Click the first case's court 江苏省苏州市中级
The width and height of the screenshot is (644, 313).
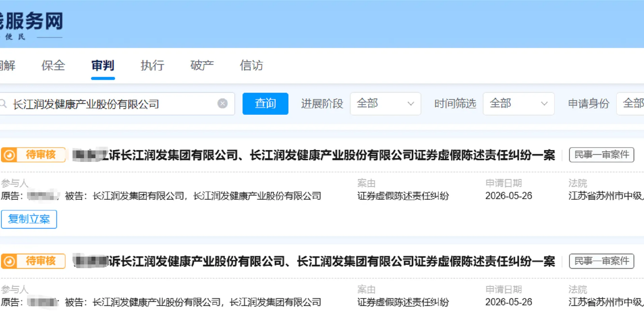point(606,196)
